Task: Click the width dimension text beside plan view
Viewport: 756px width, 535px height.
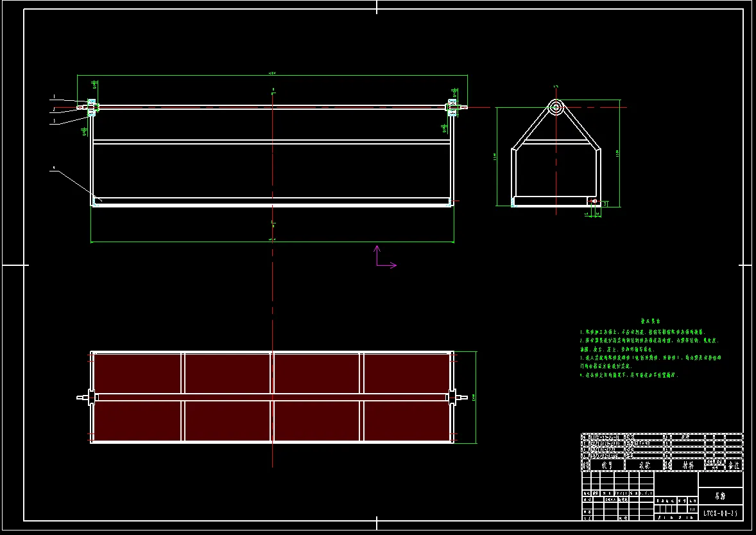Action: point(474,397)
